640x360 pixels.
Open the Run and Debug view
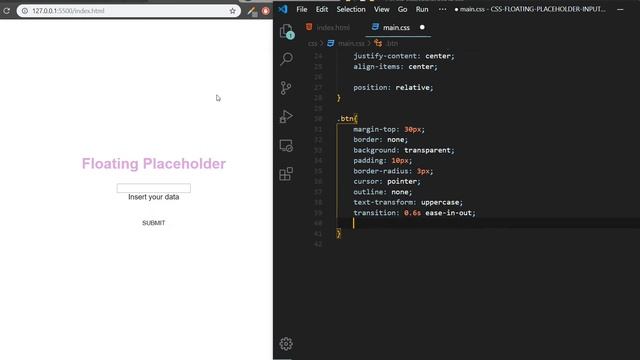(286, 117)
